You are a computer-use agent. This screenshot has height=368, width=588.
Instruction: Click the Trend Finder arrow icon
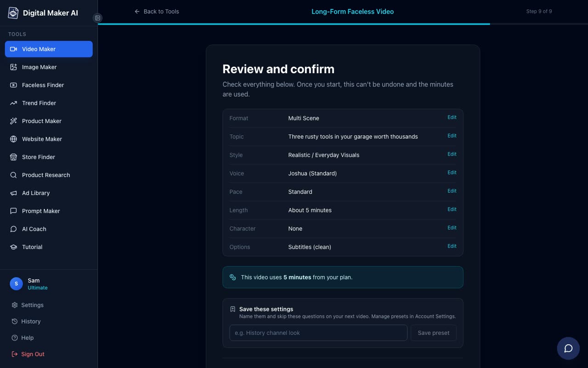click(13, 103)
